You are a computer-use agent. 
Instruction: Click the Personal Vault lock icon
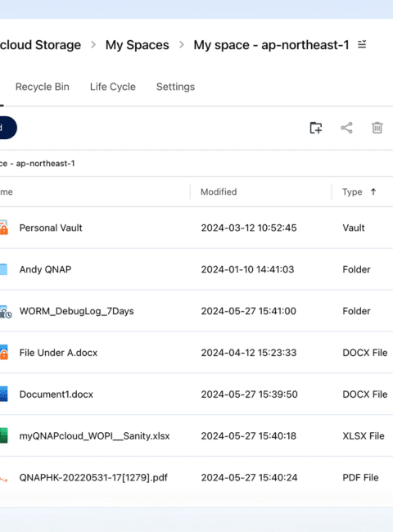point(3,228)
